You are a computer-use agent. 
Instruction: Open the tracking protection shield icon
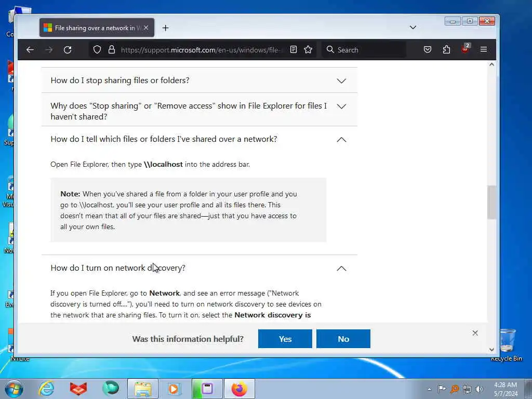coord(97,50)
